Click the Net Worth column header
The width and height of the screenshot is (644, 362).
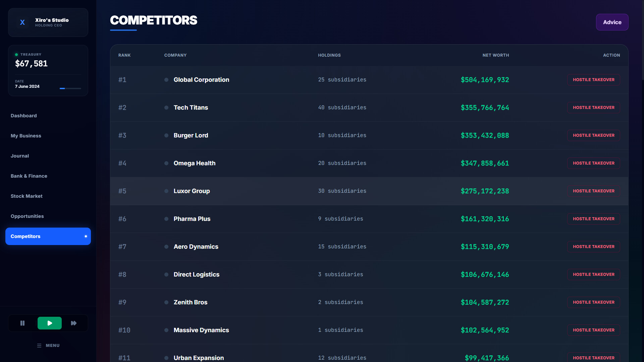(495, 55)
